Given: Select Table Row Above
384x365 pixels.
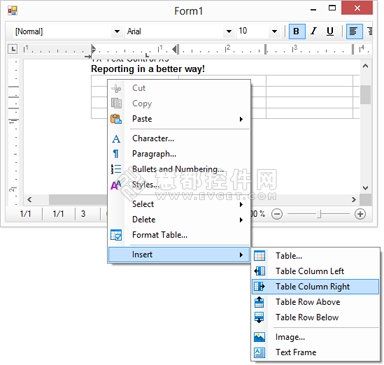Looking at the screenshot, I should coord(316,302).
